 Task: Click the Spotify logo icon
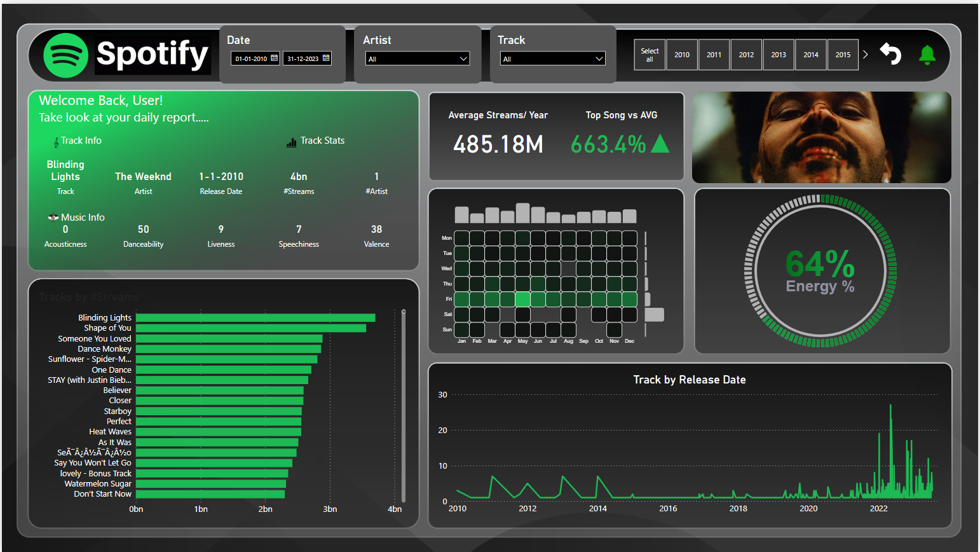click(x=65, y=55)
